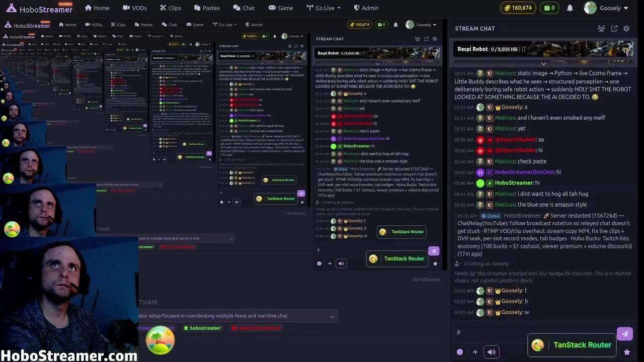
Task: Click the Raspi Robot goal progress bar
Action: point(543,49)
